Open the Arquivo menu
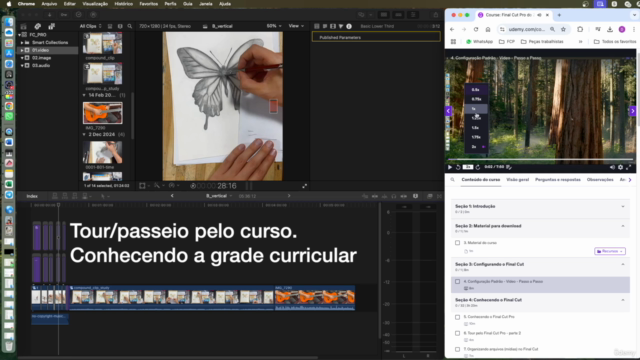Screen dimensions: 640x360 (x=49, y=4)
